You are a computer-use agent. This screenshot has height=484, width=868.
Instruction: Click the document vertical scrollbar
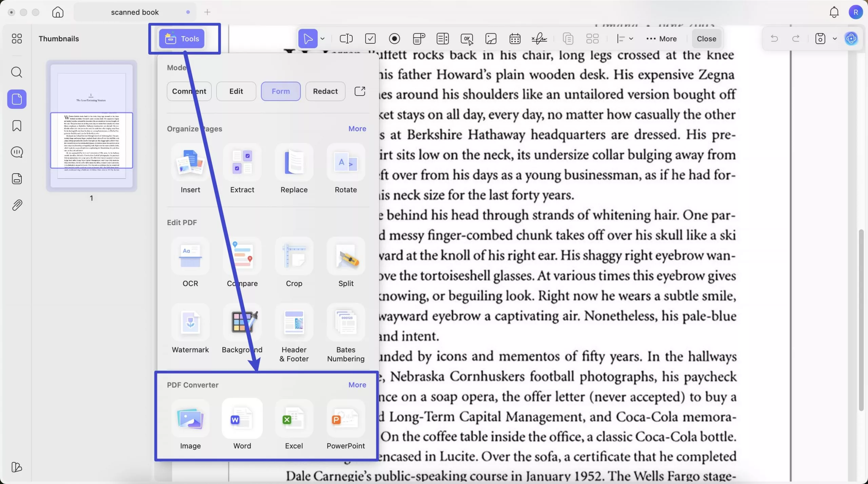tap(861, 320)
